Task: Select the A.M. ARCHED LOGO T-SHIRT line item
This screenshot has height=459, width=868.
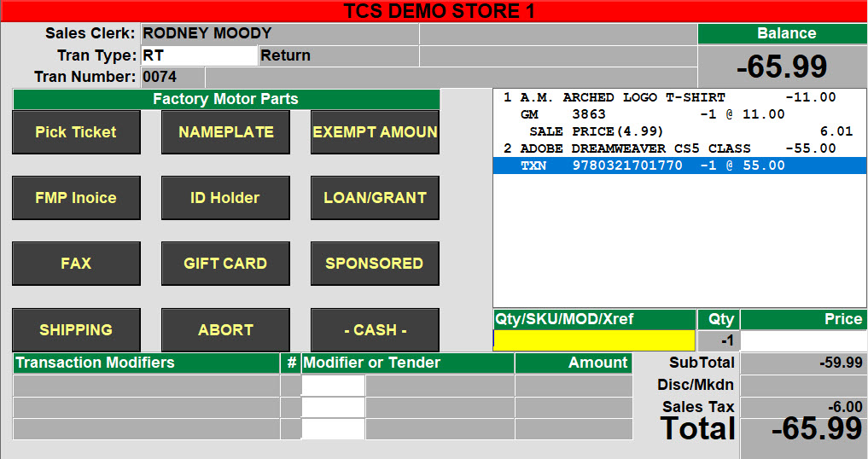Action: click(623, 97)
